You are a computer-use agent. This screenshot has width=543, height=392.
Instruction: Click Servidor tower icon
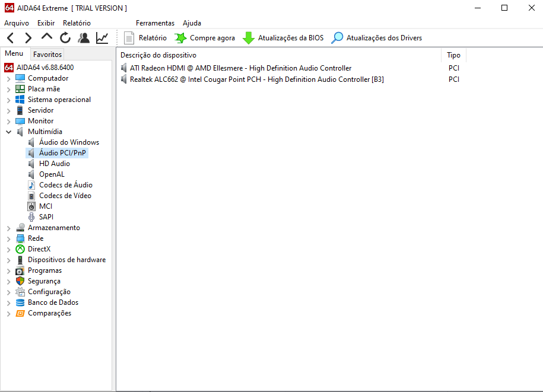coord(20,110)
